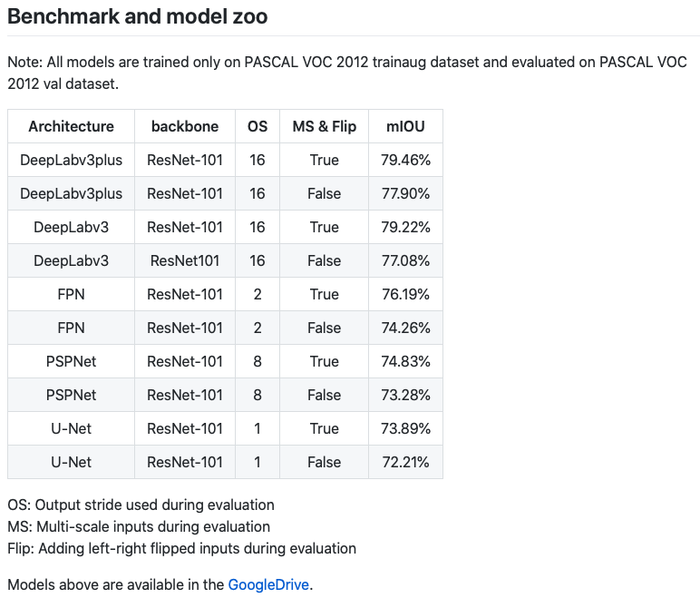Viewport: 700px width, 598px height.
Task: Click the MS multi-scale inputs explanation line
Action: [x=139, y=526]
